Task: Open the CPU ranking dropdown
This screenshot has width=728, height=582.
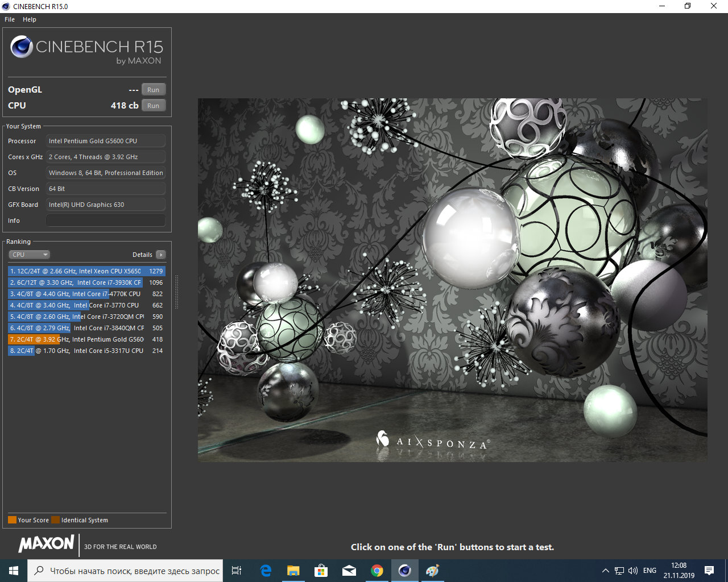Action: [30, 255]
